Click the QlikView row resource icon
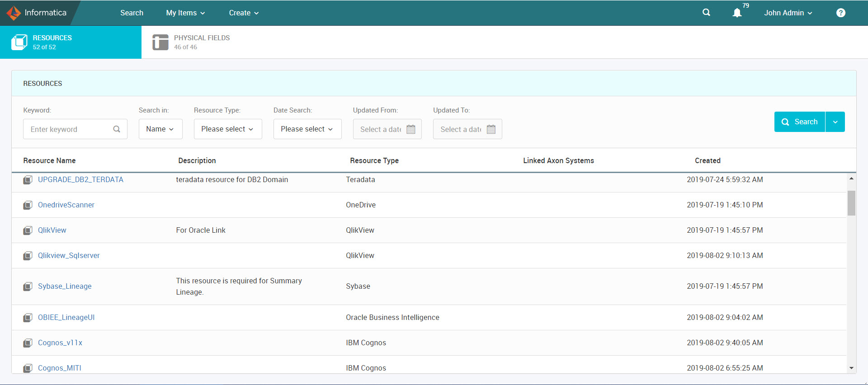Viewport: 868px width, 385px height. tap(28, 230)
